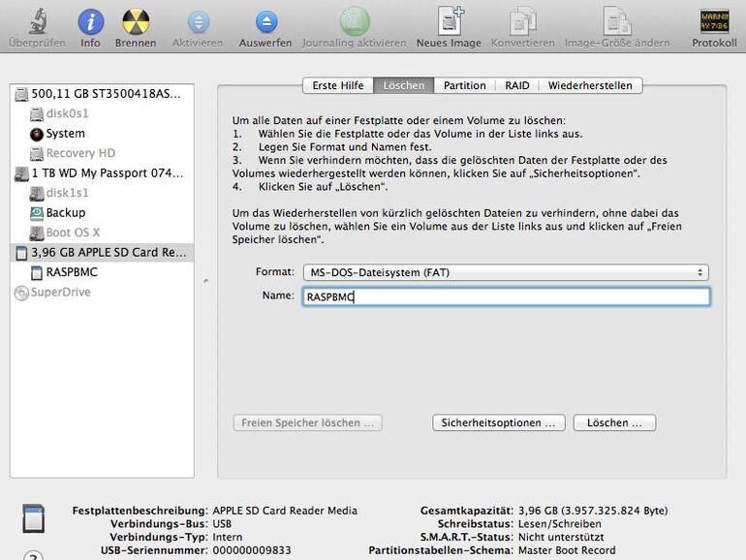Select the 500,11 GB ST3500418AS disk

[102, 94]
